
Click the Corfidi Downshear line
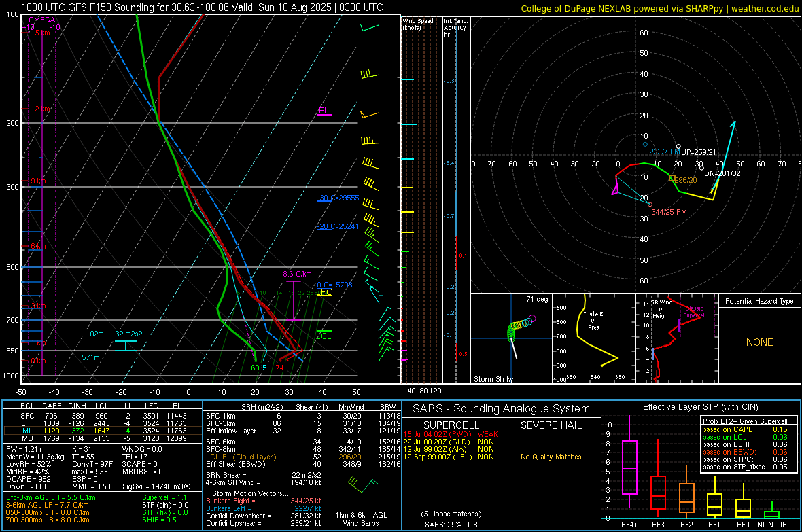click(x=264, y=516)
